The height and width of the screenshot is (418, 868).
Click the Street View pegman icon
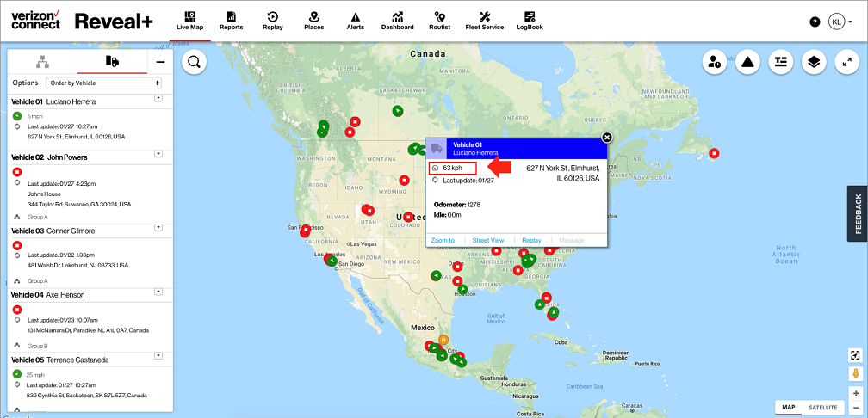pos(856,374)
